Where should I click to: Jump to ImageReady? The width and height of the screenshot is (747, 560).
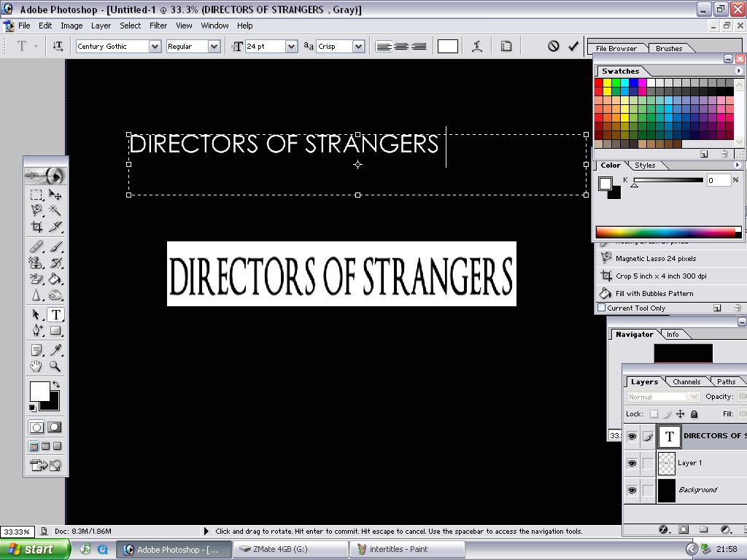(x=46, y=465)
